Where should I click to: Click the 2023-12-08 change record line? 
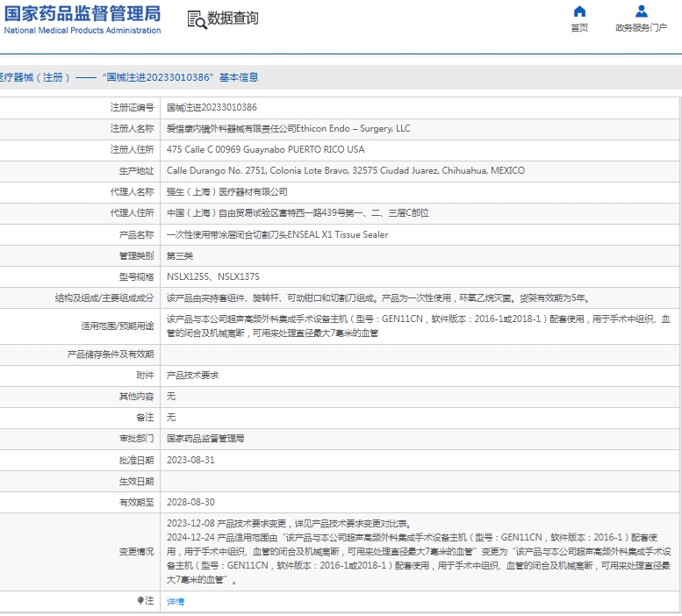click(x=289, y=523)
